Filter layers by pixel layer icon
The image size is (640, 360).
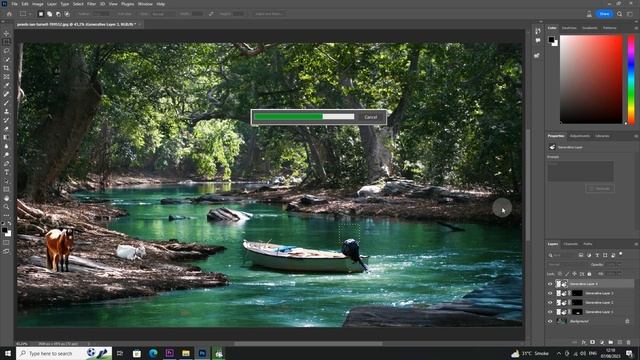pos(581,255)
